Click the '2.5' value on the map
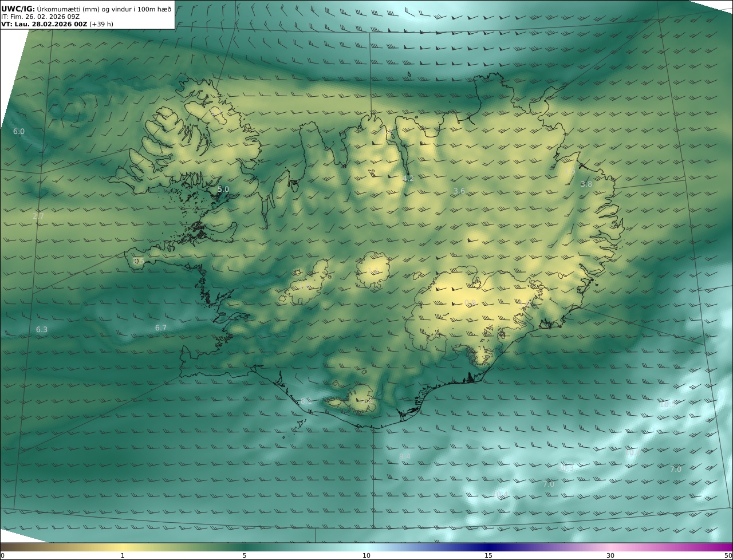This screenshot has height=560, width=733. [138, 261]
